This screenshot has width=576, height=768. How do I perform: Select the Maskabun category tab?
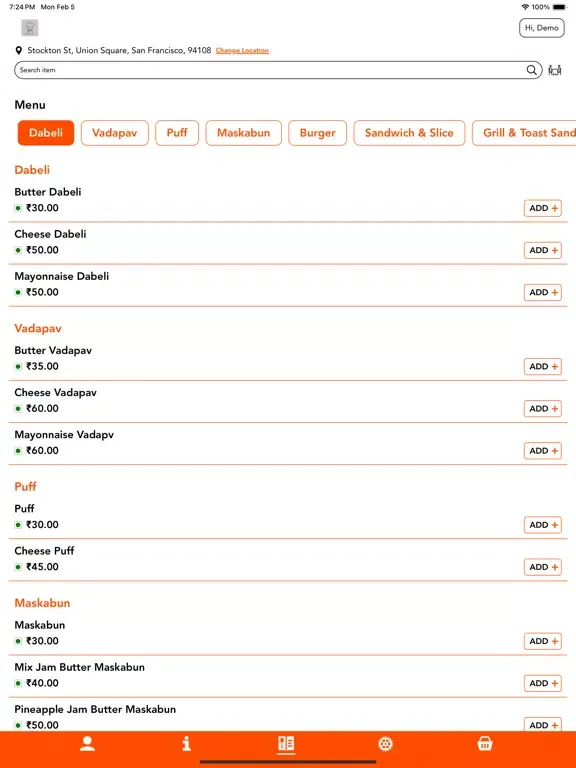[243, 133]
